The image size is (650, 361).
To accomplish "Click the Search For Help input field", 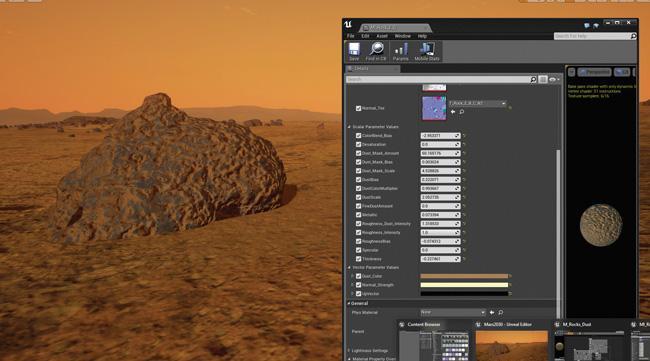I will [592, 36].
